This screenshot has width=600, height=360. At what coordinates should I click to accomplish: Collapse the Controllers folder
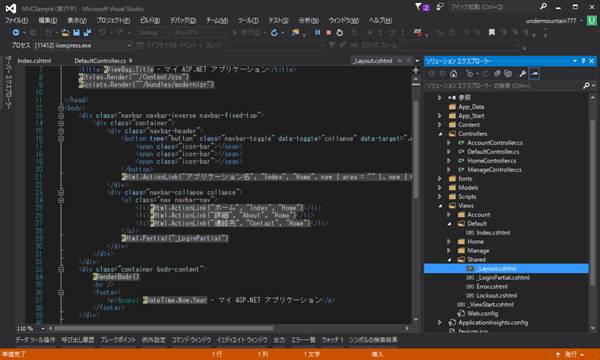click(440, 134)
